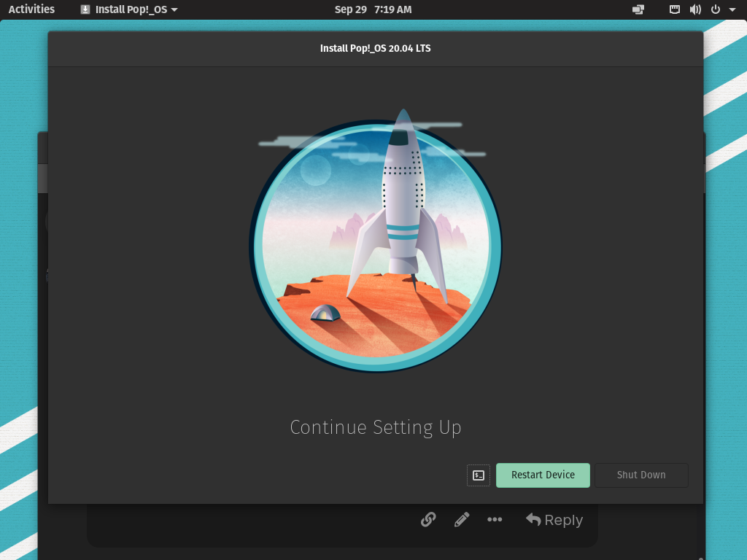Click the volume speaker icon
The height and width of the screenshot is (560, 747).
[x=695, y=9]
